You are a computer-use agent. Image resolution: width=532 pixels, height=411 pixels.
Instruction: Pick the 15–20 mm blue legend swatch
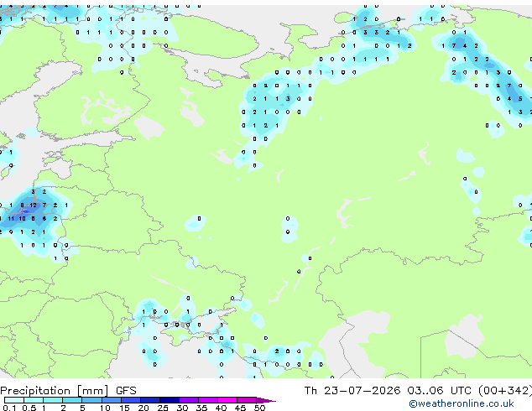(131, 400)
